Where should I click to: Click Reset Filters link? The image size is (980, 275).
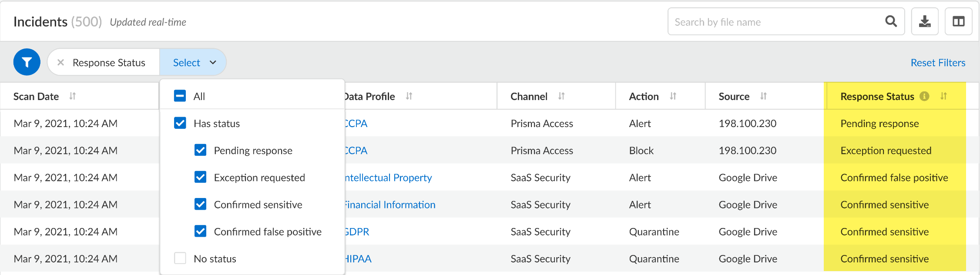coord(938,63)
